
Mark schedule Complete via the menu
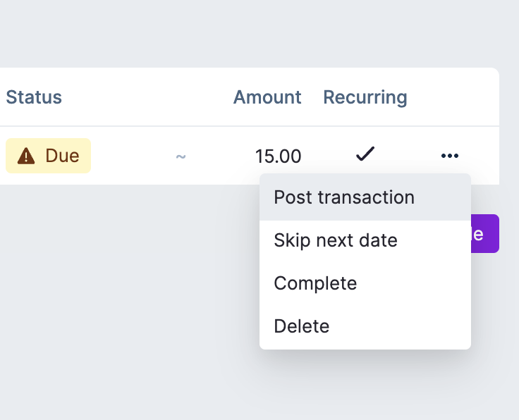[x=315, y=283]
